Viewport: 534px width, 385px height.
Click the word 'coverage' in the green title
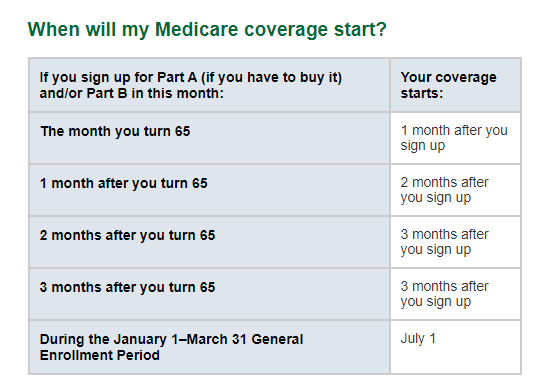click(286, 30)
